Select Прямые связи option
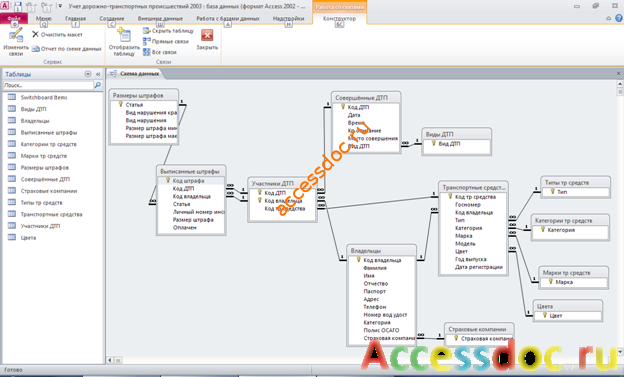This screenshot has height=377, width=624. pyautogui.click(x=166, y=41)
